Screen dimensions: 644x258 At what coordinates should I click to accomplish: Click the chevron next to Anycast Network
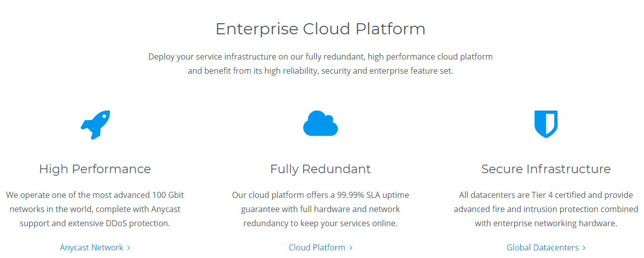(129, 248)
